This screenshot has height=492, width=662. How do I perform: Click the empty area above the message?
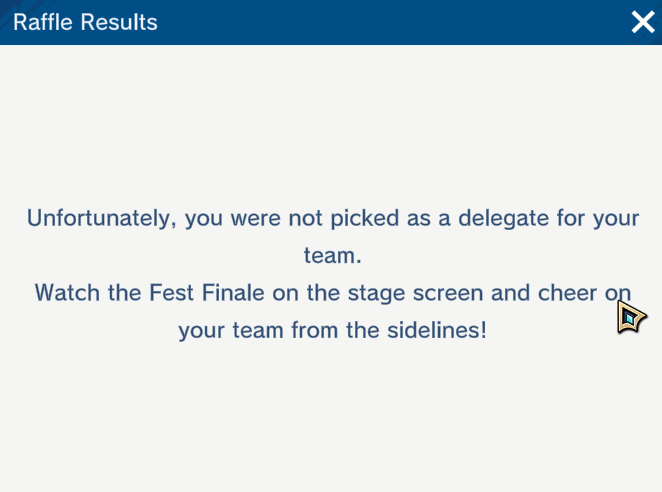(x=330, y=120)
